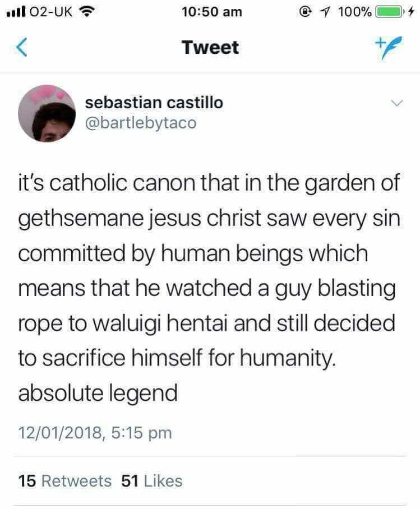
Task: Tap the 100% battery percentage
Action: point(355,12)
